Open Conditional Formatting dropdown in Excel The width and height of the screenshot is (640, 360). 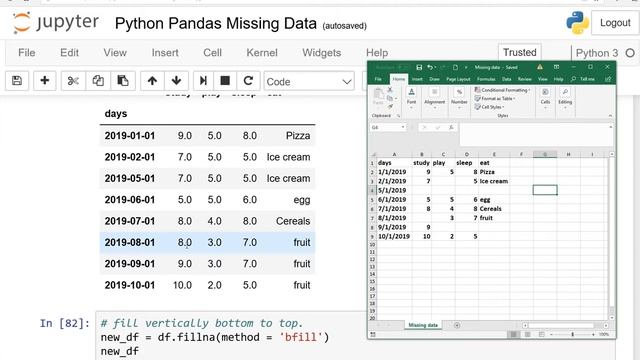[x=502, y=90]
